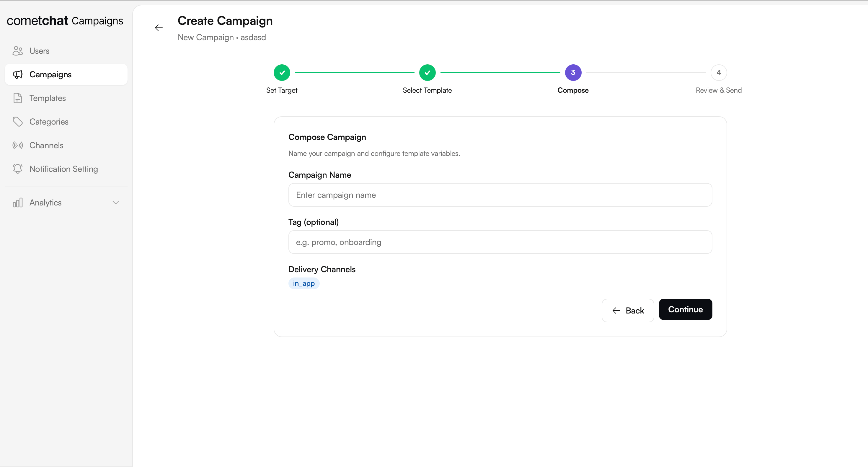Click the in_app delivery channel chip
Screen dimensions: 868x467
pos(304,283)
